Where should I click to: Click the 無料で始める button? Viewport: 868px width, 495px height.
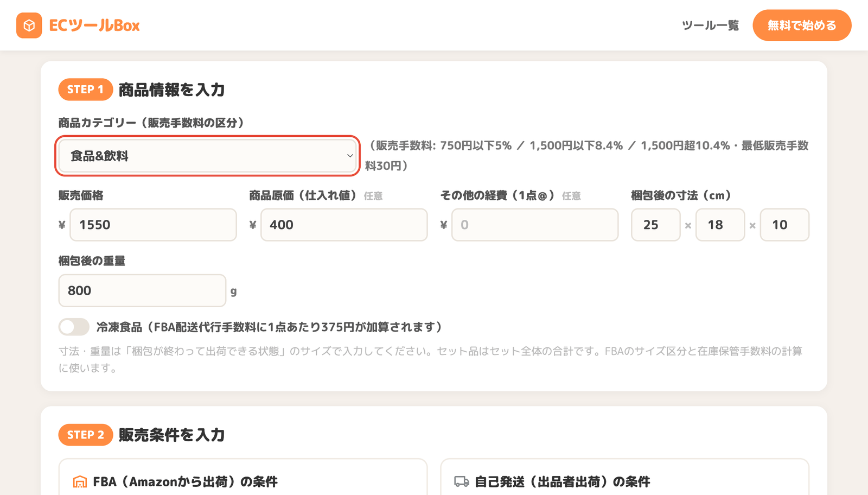click(802, 26)
